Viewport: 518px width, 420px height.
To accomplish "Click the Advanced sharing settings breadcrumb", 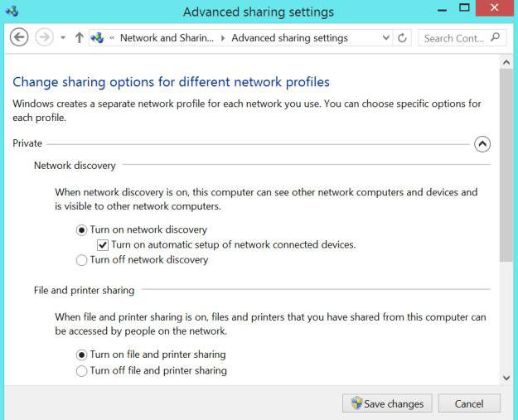I will point(289,38).
